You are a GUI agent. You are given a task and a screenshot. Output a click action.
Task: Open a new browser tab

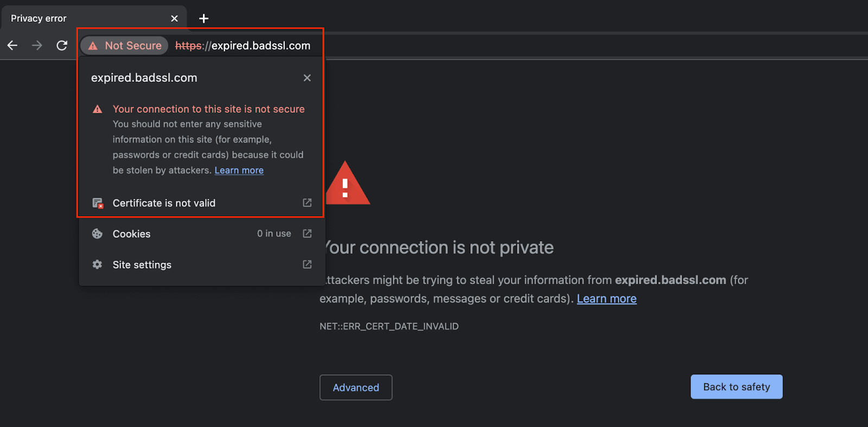tap(203, 18)
